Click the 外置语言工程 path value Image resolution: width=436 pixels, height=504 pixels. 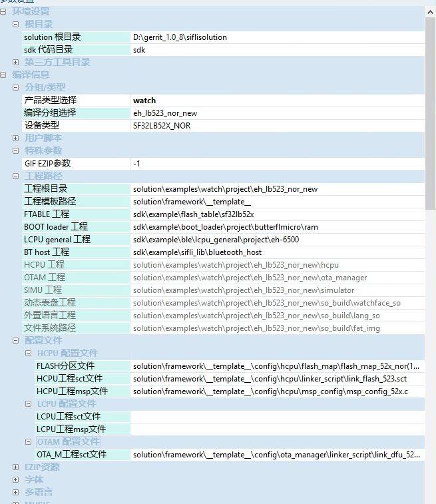[278, 316]
